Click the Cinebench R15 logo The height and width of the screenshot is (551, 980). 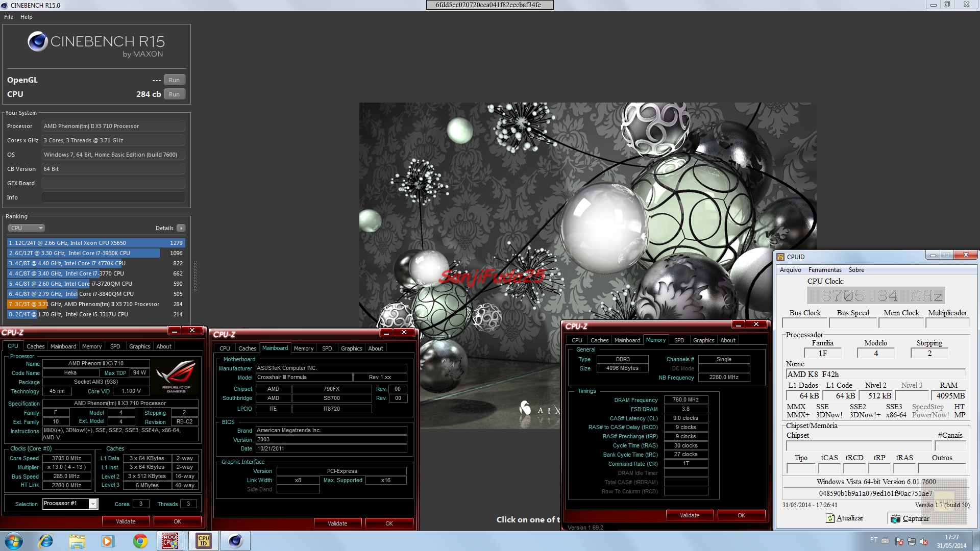(x=96, y=45)
